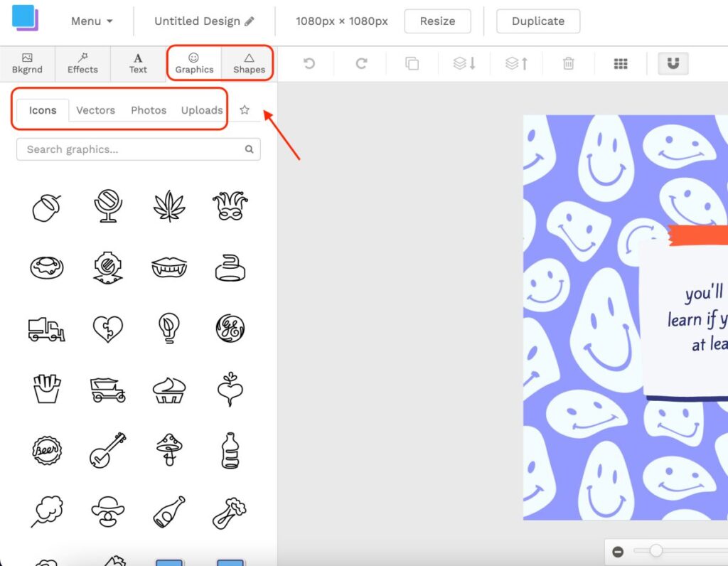Select the Effects tool

click(x=82, y=63)
